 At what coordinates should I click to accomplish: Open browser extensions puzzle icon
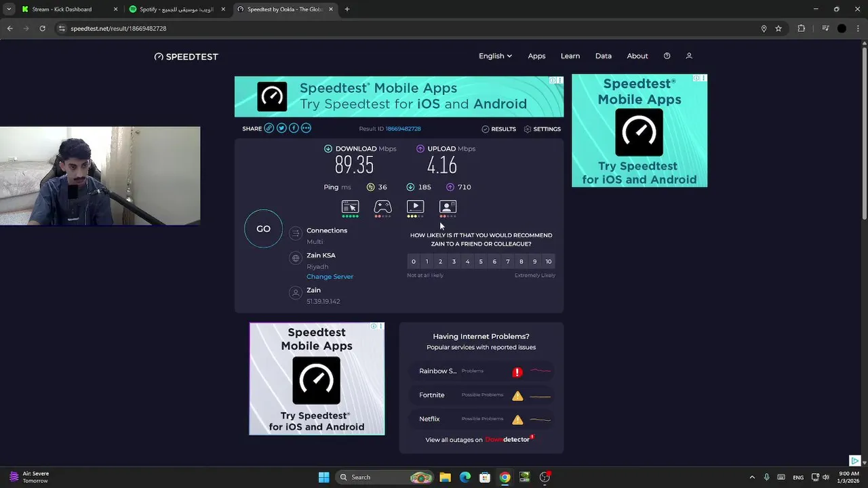click(x=802, y=28)
